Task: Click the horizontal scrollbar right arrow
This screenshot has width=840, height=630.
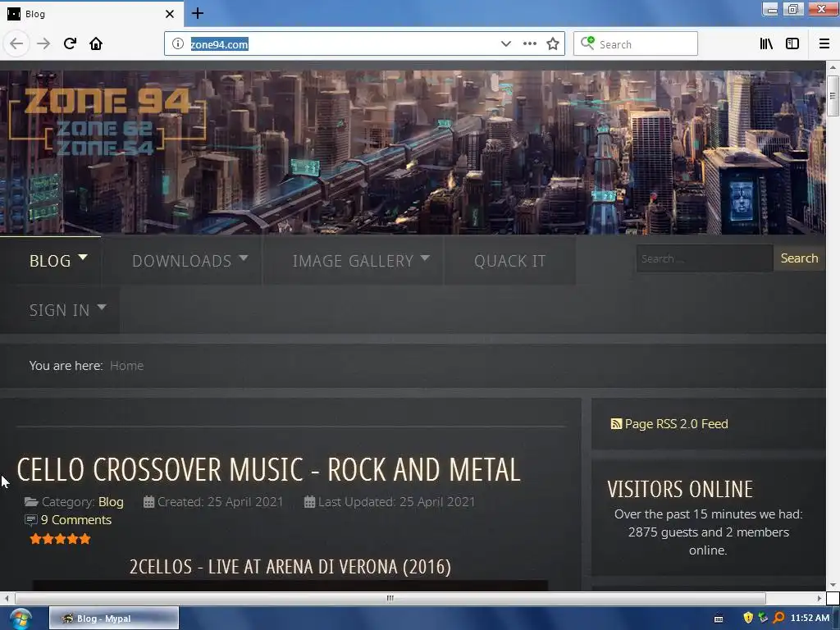Action: (819, 598)
